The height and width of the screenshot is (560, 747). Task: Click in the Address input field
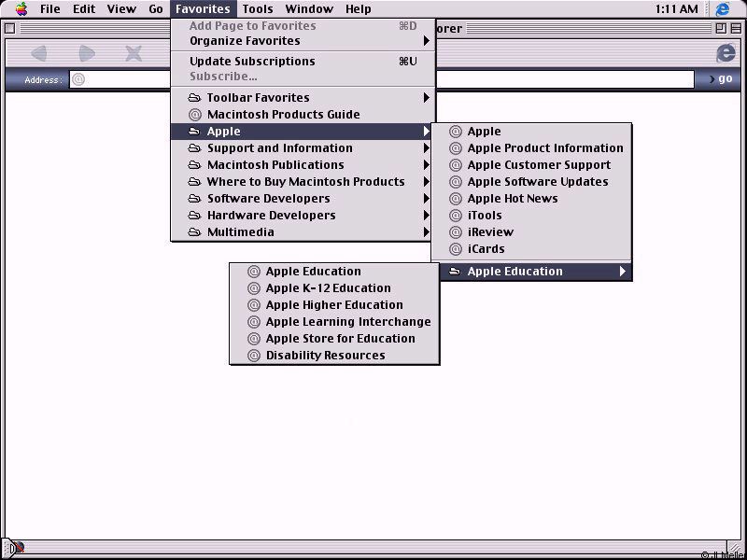(x=382, y=79)
